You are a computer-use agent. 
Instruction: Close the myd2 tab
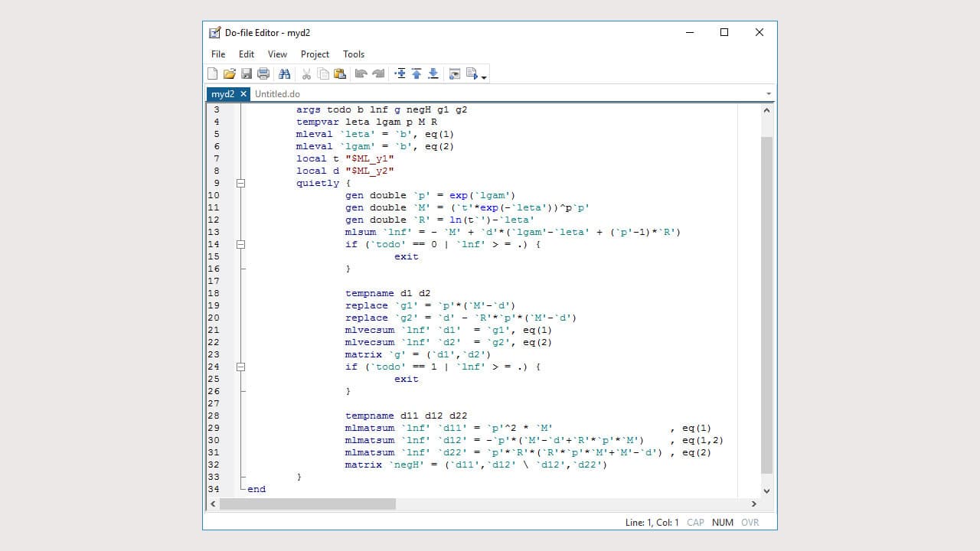point(244,93)
